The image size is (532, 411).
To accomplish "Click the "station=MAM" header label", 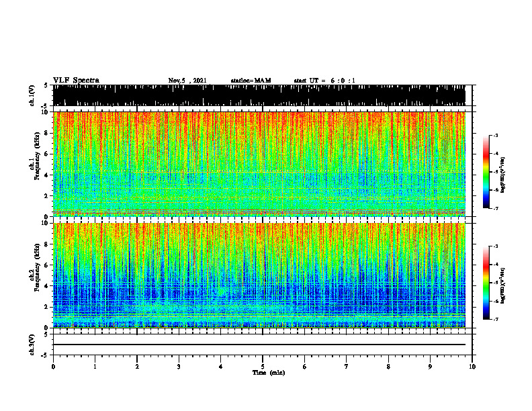I will pos(251,81).
